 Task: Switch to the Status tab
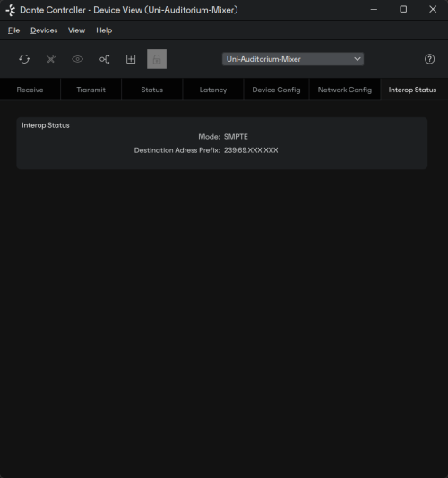click(x=152, y=90)
